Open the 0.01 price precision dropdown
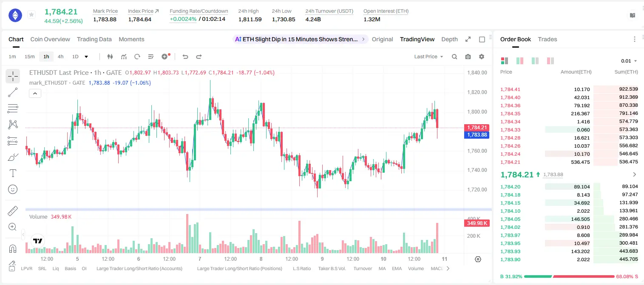The width and height of the screenshot is (644, 285). click(629, 61)
